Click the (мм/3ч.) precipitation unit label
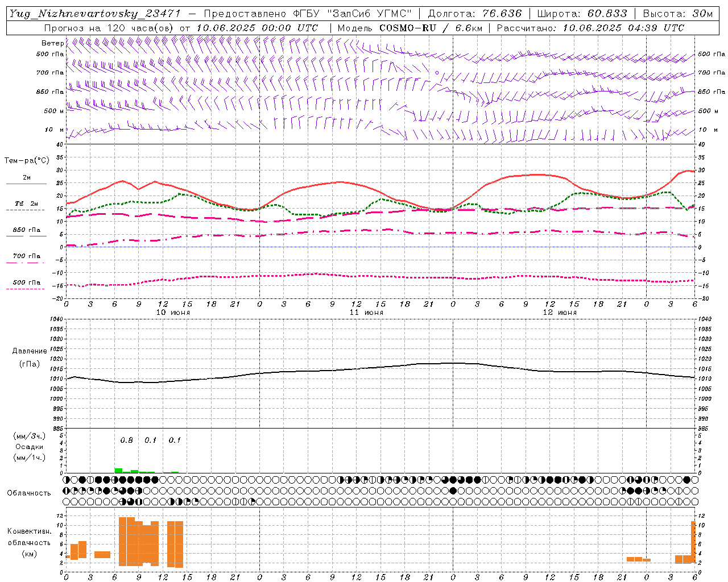 [30, 436]
